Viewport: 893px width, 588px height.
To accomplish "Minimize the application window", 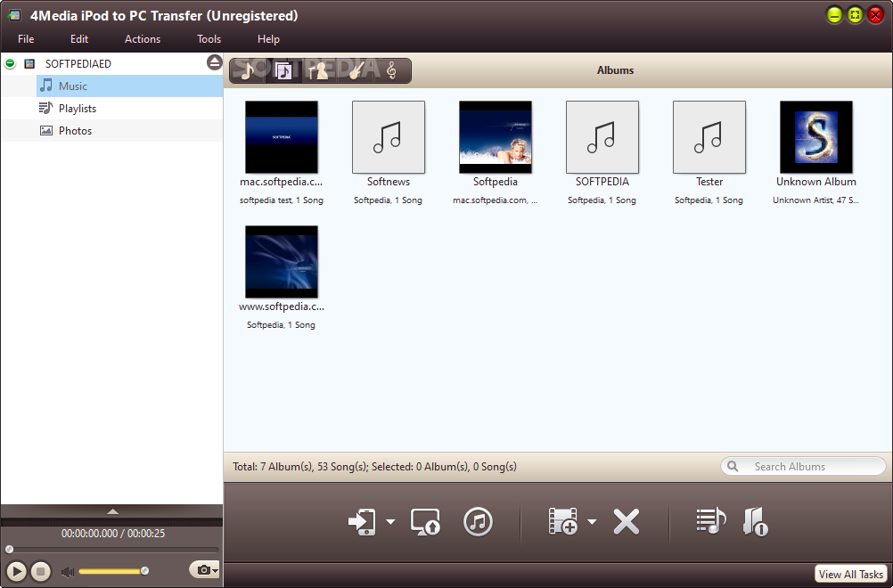I will (834, 15).
